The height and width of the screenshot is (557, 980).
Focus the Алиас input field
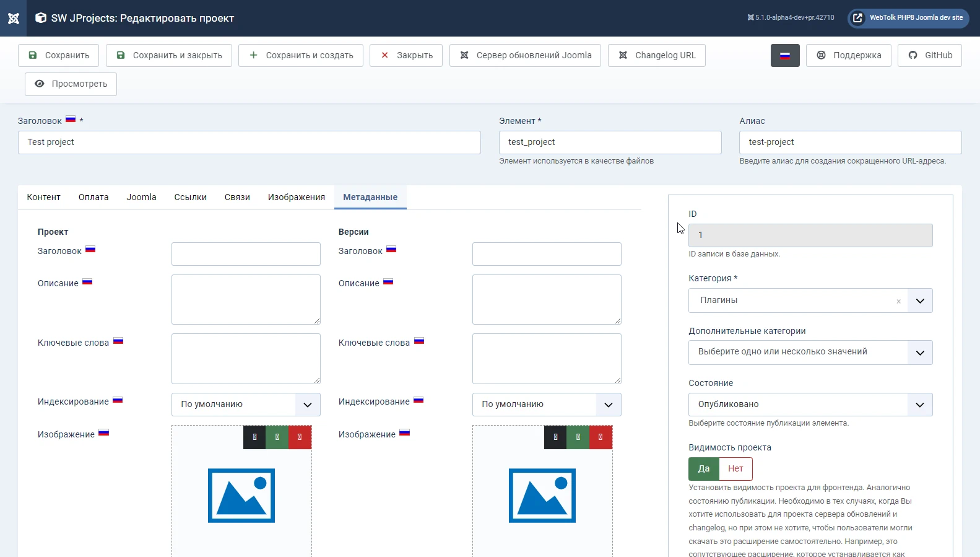coord(851,143)
